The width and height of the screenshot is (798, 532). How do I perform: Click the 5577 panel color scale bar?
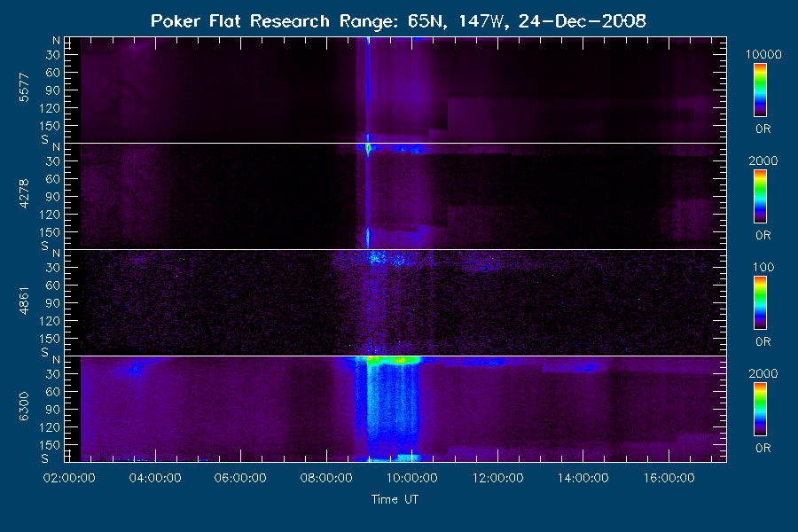(x=761, y=90)
